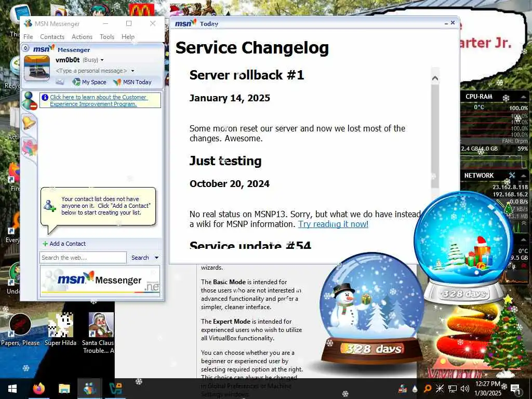This screenshot has height=399, width=532.
Task: Open the clock showing 12:27 PM
Action: (487, 389)
